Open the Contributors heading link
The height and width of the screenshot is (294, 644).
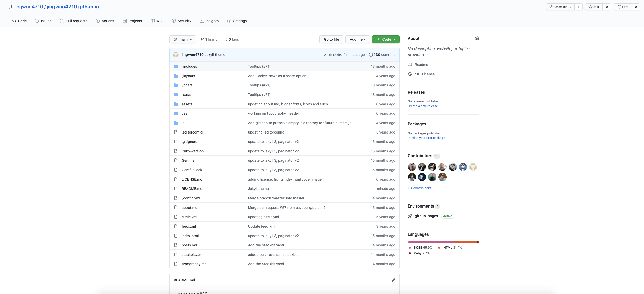point(420,156)
